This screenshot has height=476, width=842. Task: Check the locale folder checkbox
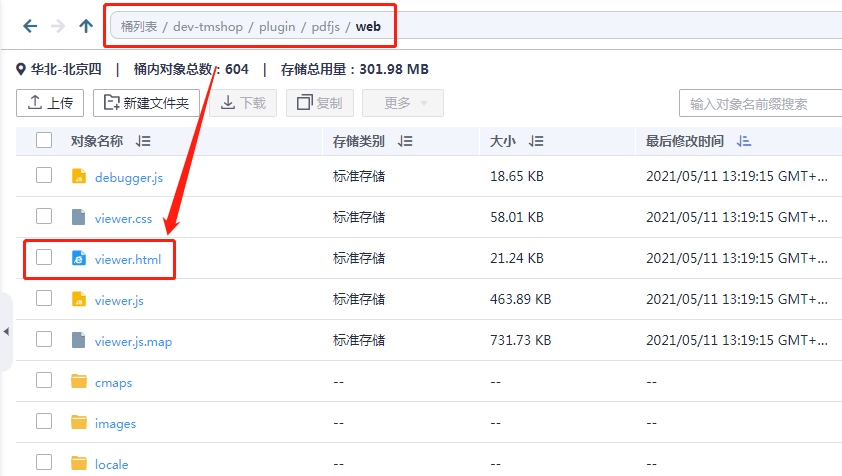(x=44, y=462)
